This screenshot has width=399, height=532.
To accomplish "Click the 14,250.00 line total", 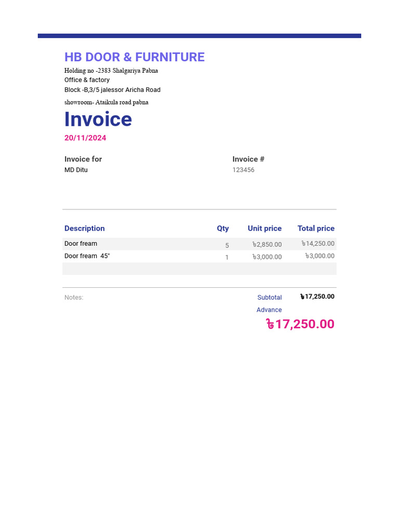I will click(318, 244).
